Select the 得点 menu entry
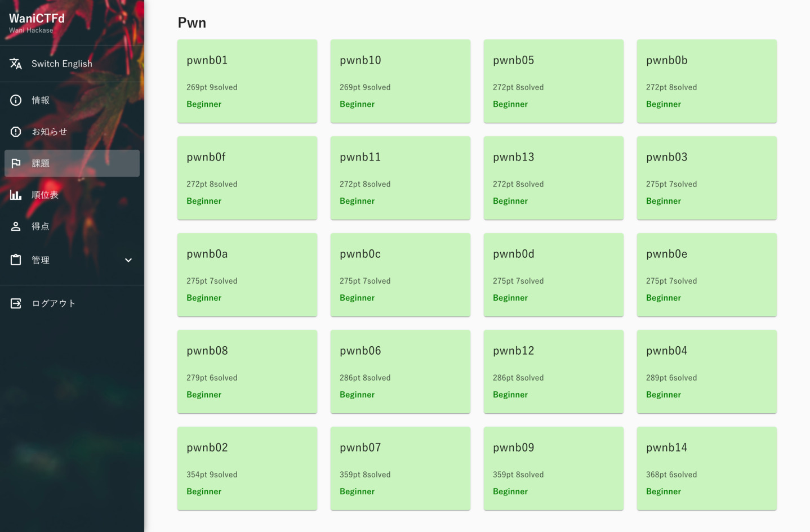This screenshot has width=810, height=532. click(x=41, y=226)
